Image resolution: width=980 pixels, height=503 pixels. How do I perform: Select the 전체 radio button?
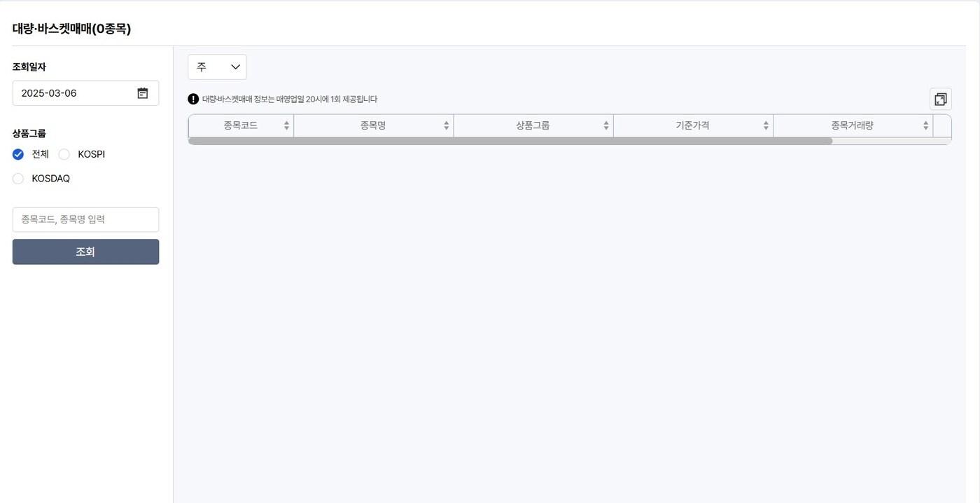[x=17, y=153]
